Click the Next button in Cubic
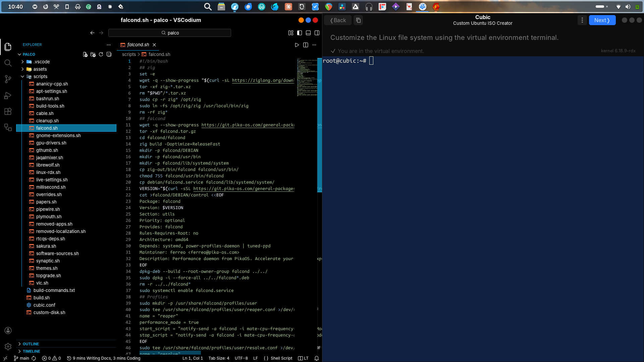644x362 pixels. click(602, 20)
